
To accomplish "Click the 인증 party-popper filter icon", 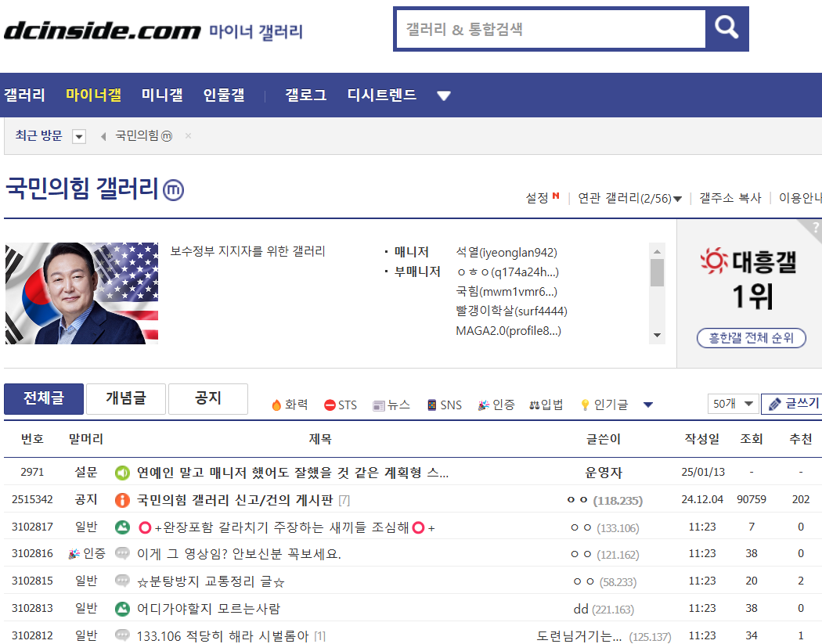I will tap(483, 405).
